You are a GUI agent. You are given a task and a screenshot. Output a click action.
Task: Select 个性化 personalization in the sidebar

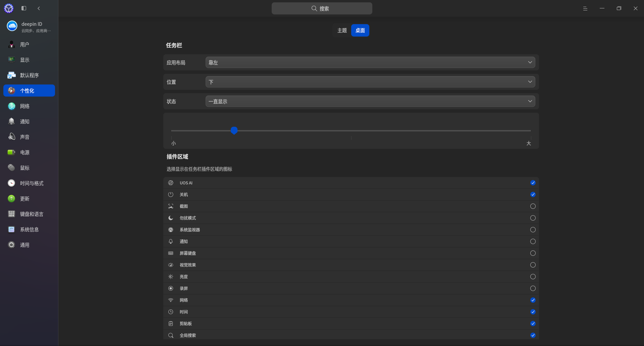coord(29,91)
